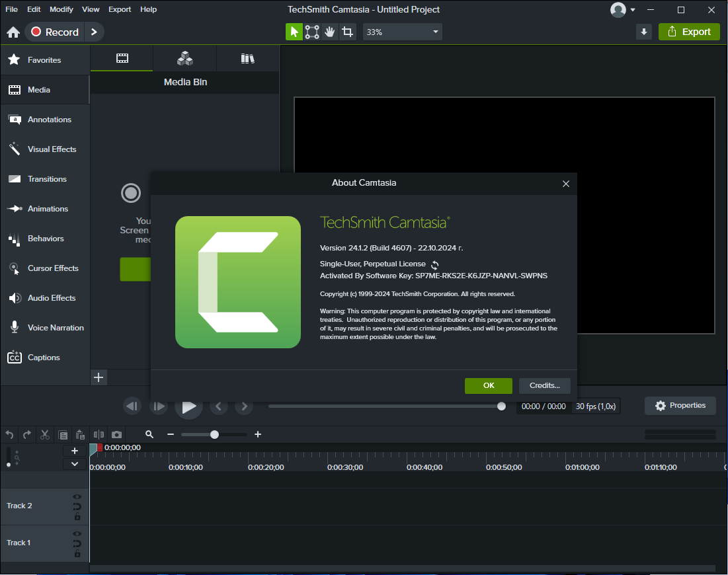Image resolution: width=728 pixels, height=575 pixels.
Task: Activate the Pan hand tool
Action: coord(329,32)
